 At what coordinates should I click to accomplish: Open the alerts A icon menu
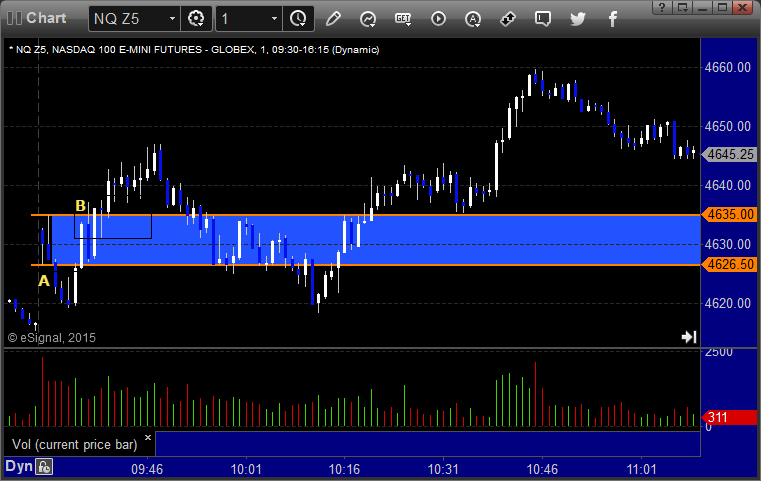pyautogui.click(x=473, y=19)
